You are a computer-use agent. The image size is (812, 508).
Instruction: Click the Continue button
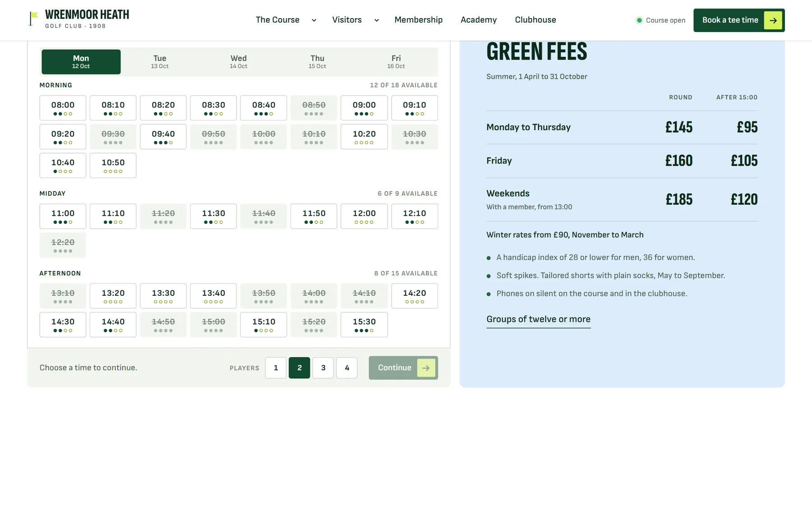pos(403,368)
